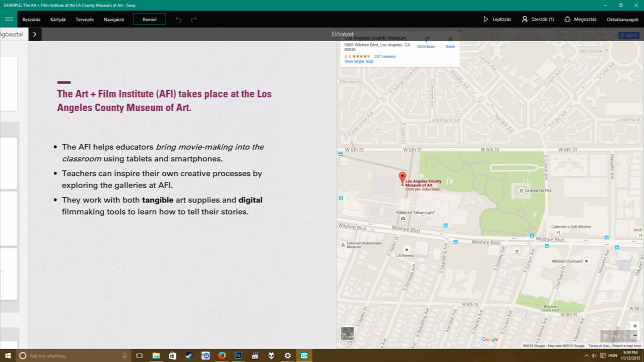Image resolution: width=644 pixels, height=362 pixels.
Task: Redo the last action
Action: tap(194, 19)
